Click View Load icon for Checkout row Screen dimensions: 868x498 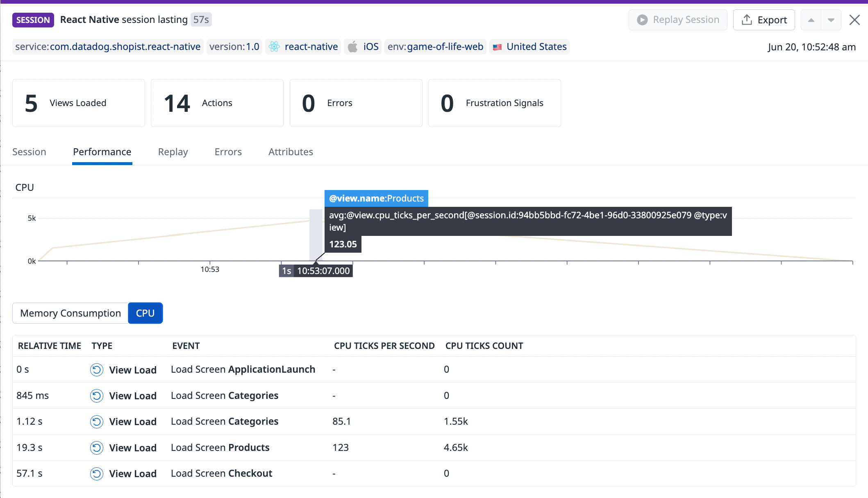(x=97, y=474)
